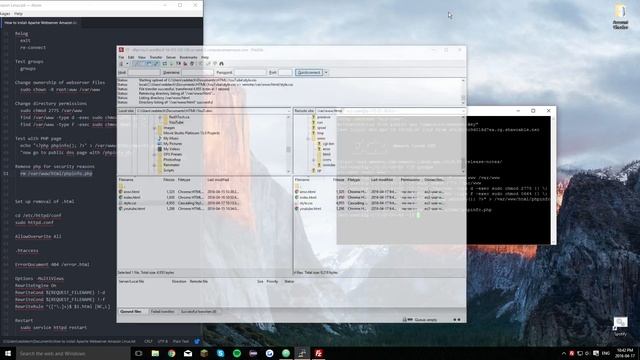Screen dimensions: 640x360
Task: Select tmp folder in remote tree
Action: coord(320,133)
